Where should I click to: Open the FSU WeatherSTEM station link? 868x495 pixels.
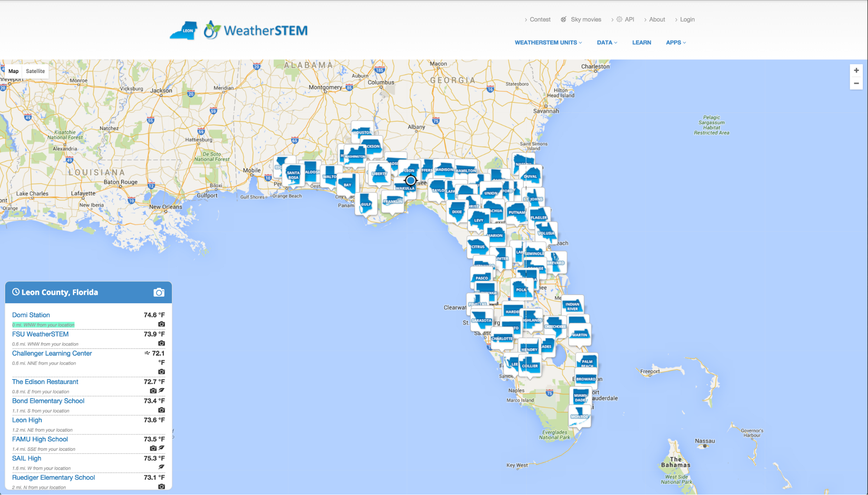40,334
